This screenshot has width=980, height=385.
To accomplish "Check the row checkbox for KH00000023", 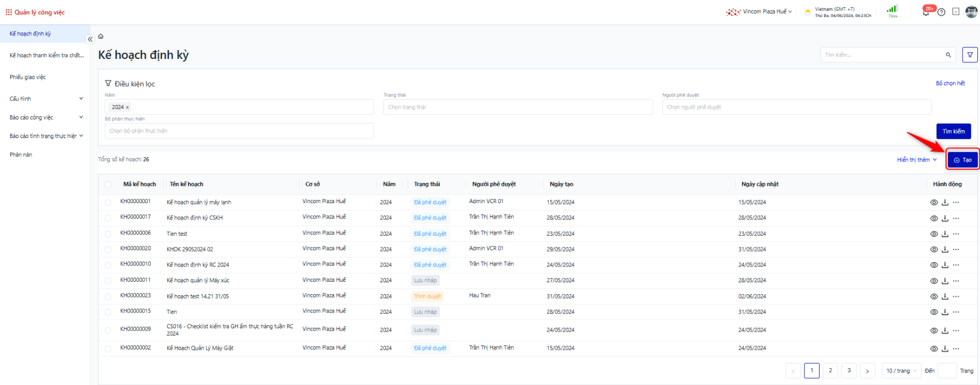I will [x=108, y=296].
